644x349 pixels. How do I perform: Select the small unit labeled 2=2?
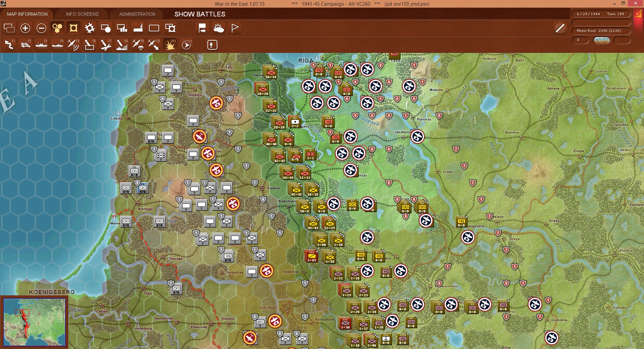295,122
